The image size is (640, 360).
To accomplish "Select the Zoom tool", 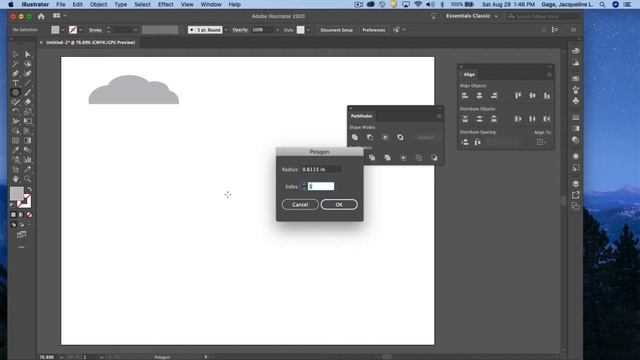I will (28, 179).
